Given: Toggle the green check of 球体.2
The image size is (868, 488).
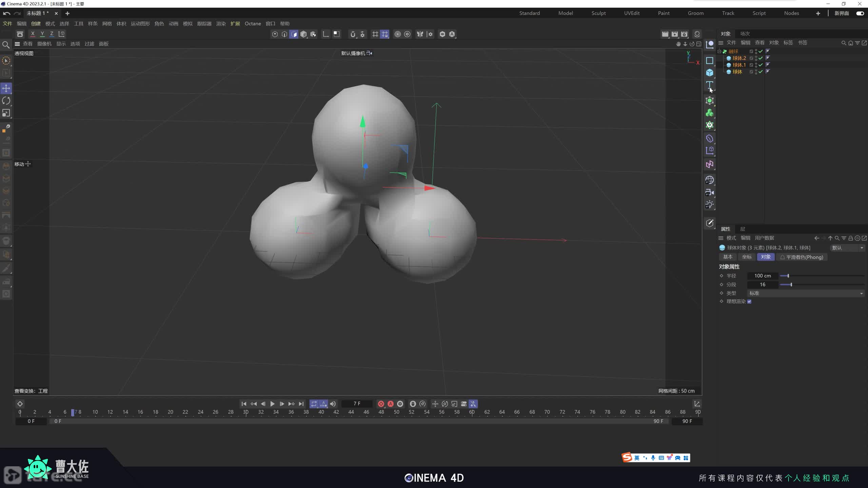Looking at the screenshot, I should [x=761, y=58].
